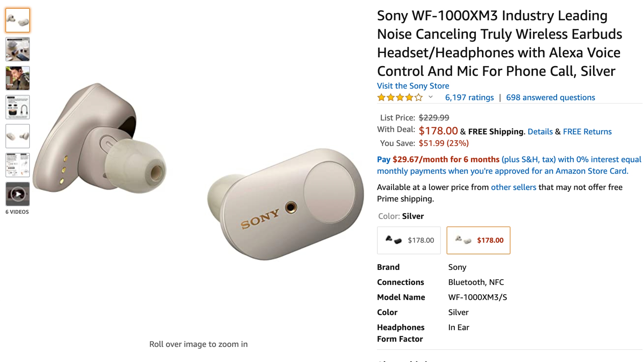Open the sixth thumbnail with diagram instructions
This screenshot has width=644, height=362.
(x=18, y=165)
